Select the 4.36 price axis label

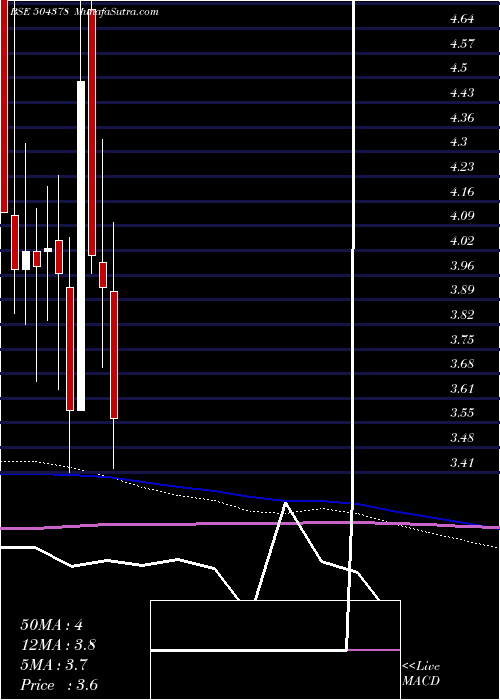pos(462,118)
